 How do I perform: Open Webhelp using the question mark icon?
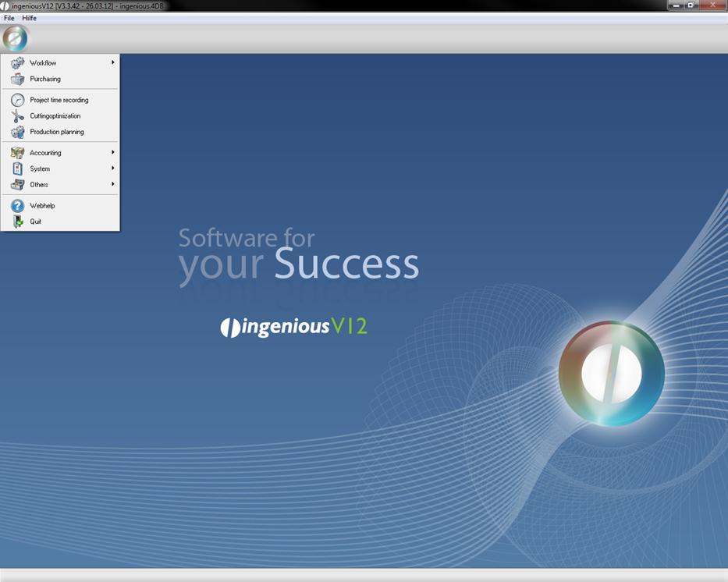(17, 206)
